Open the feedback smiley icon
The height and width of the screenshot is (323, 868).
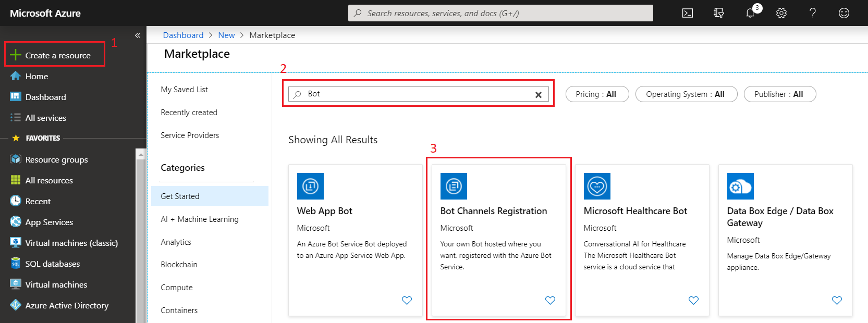click(x=844, y=13)
